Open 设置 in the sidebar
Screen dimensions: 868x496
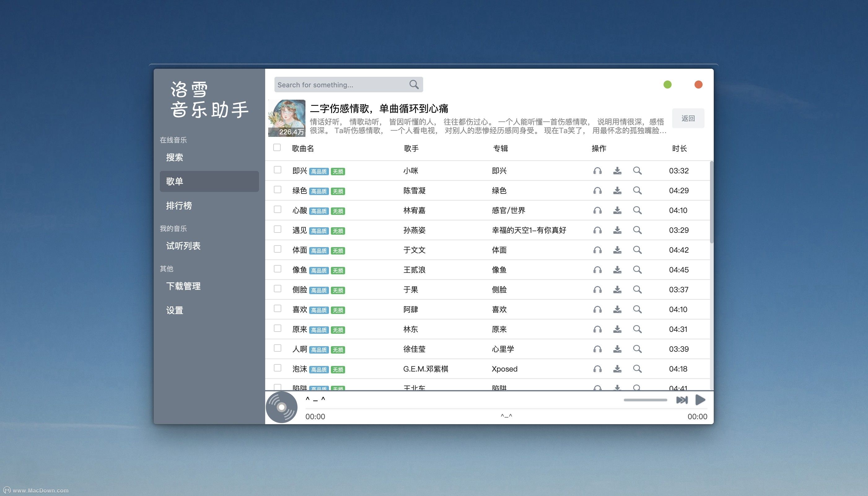click(174, 310)
